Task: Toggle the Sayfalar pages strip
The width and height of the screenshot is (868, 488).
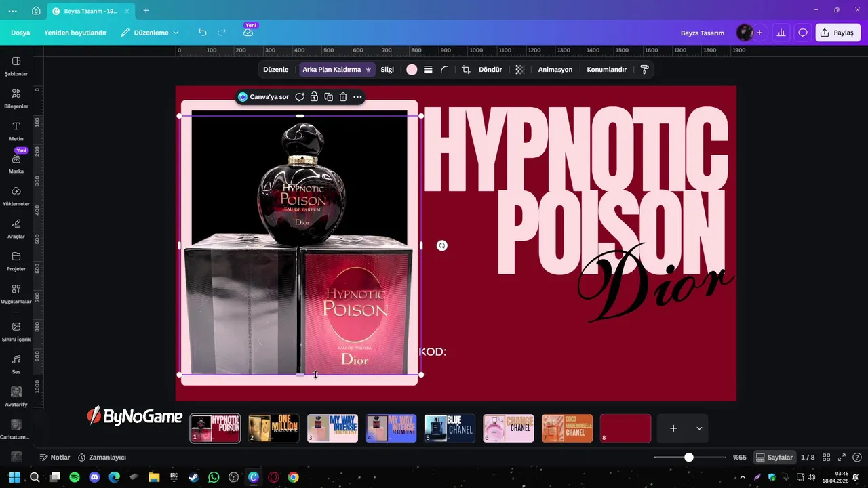Action: click(774, 457)
